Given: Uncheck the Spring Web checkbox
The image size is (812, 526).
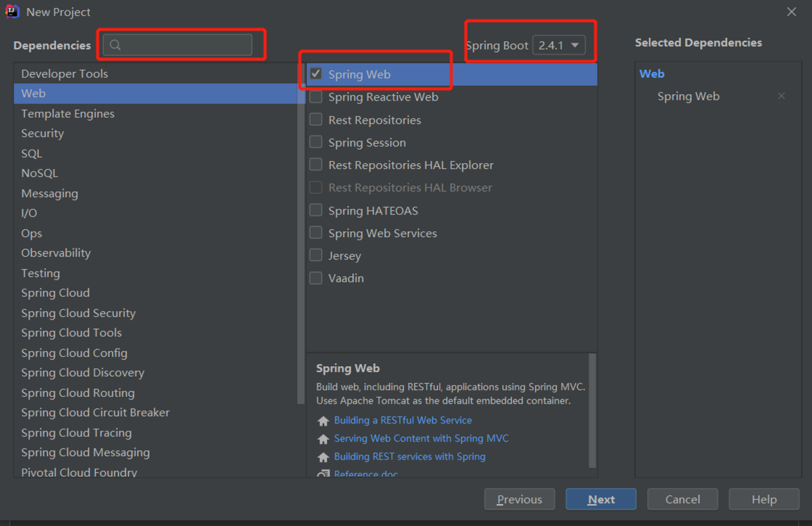Looking at the screenshot, I should (x=316, y=74).
